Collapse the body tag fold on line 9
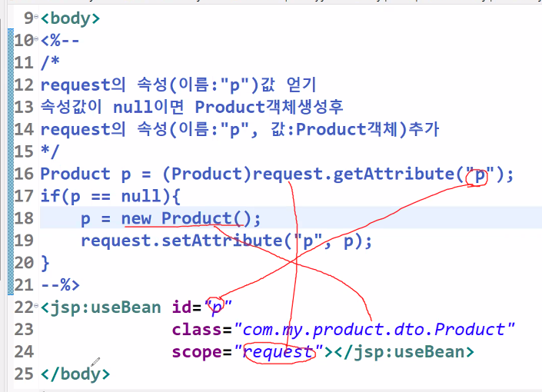Viewport: 542px width, 392px height. pos(36,17)
